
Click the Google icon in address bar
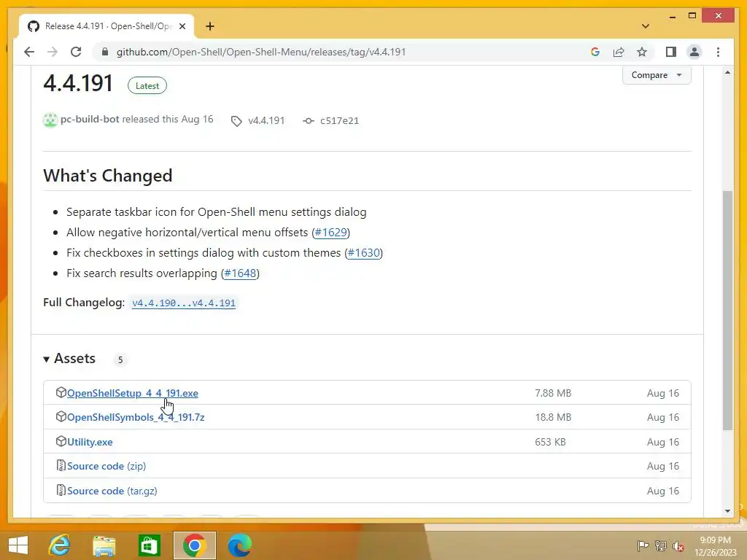click(595, 52)
